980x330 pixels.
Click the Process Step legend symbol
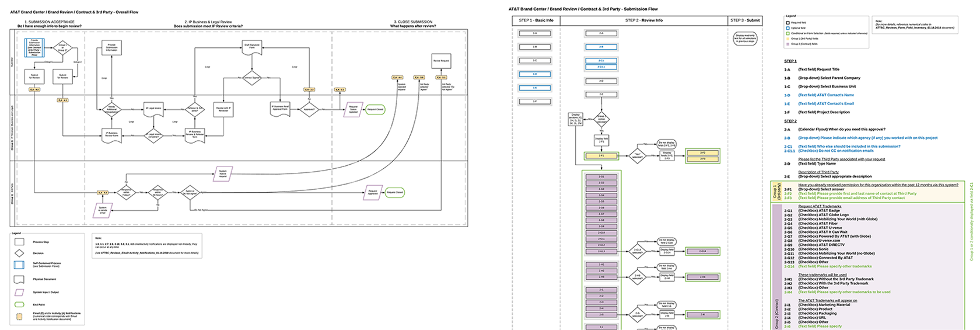pos(19,241)
